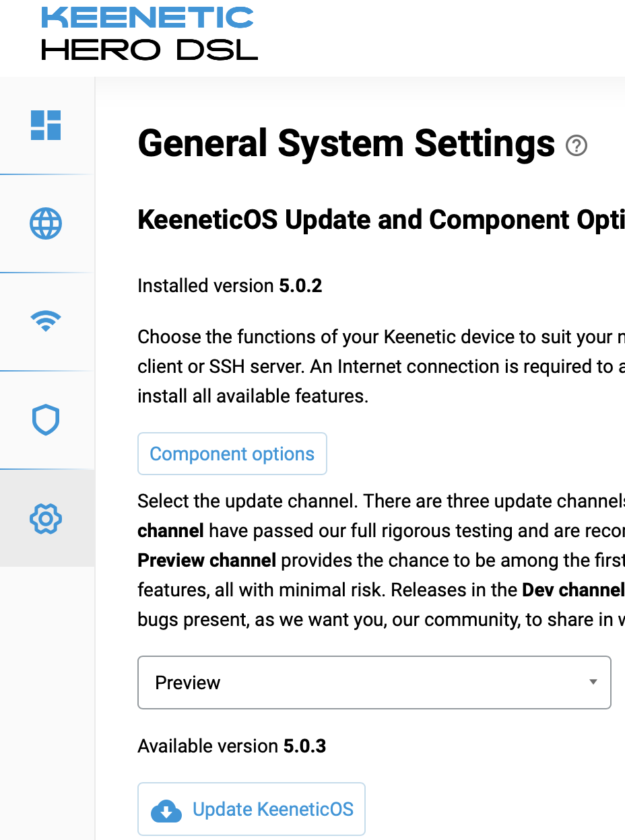Click the help question mark icon
This screenshot has height=840, width=625.
pos(577,145)
